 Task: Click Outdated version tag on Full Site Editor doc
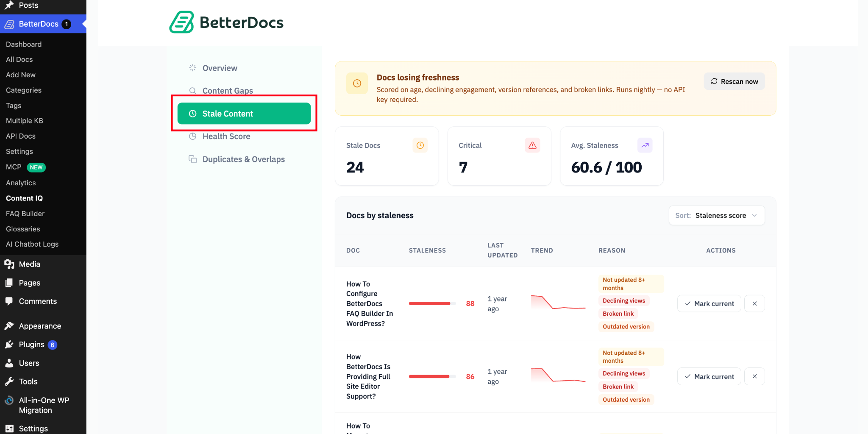(x=626, y=400)
